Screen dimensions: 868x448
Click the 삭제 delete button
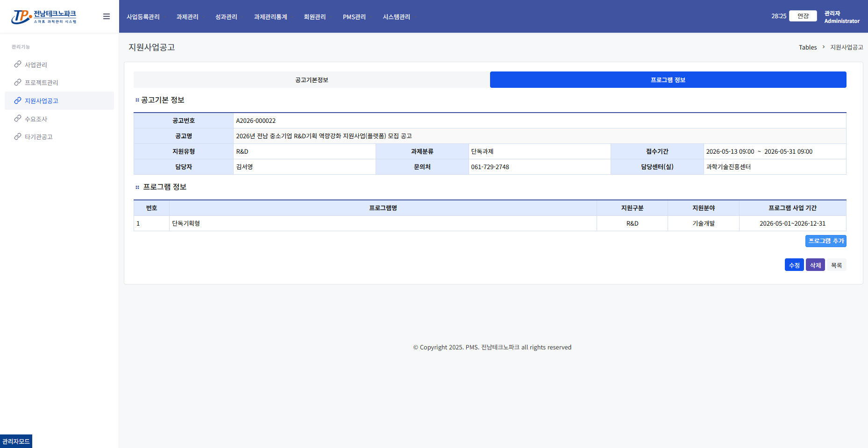pos(815,265)
